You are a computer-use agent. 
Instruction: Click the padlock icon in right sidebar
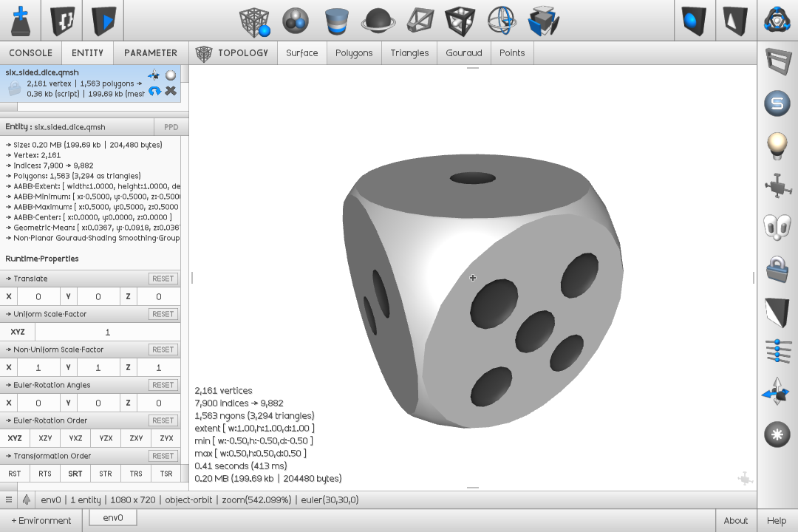(x=777, y=268)
